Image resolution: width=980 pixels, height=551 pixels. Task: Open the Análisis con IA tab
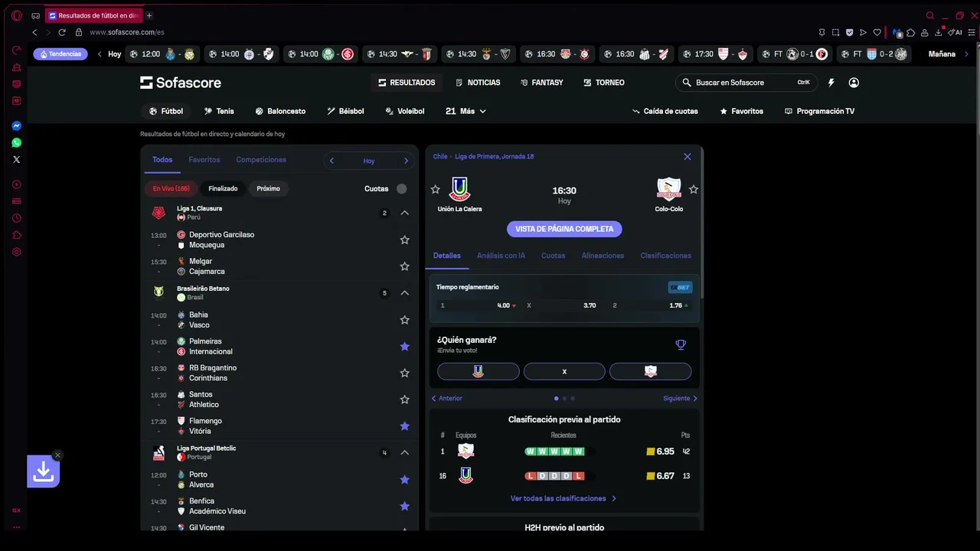pyautogui.click(x=501, y=256)
